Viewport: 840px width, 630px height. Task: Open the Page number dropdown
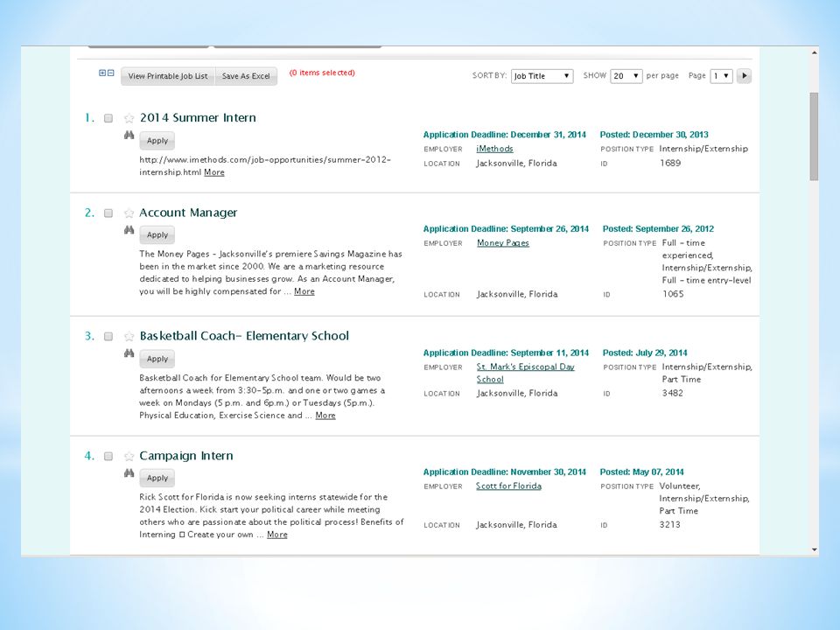(721, 76)
